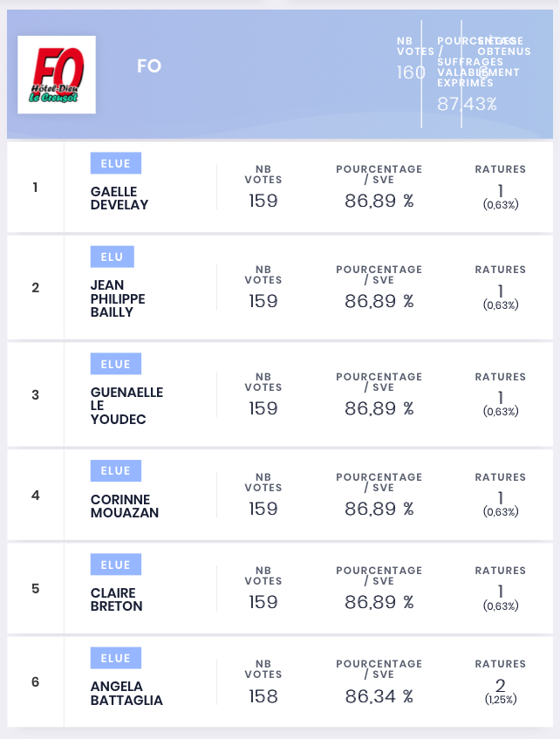Click the ELUE badge for Guenaelle Le Youdec
The height and width of the screenshot is (739, 560).
115,363
